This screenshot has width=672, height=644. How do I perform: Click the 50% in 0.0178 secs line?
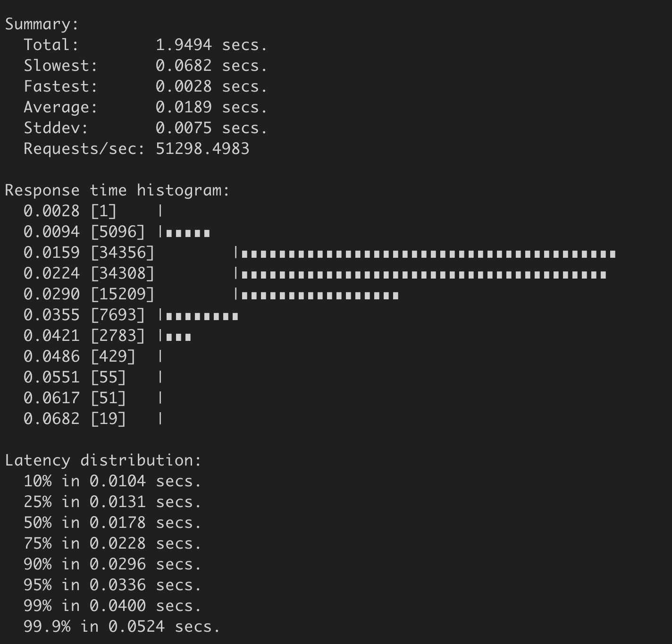click(x=112, y=523)
